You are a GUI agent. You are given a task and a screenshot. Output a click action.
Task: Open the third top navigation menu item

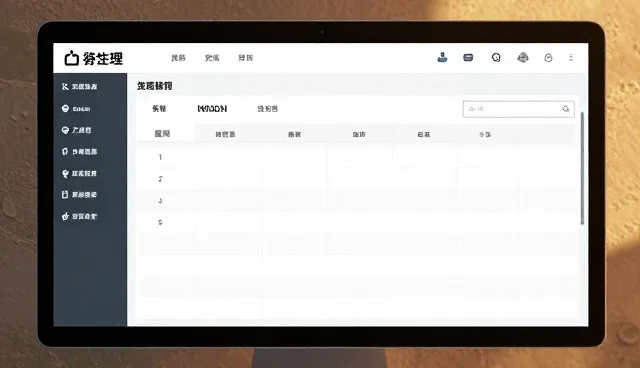tap(245, 58)
